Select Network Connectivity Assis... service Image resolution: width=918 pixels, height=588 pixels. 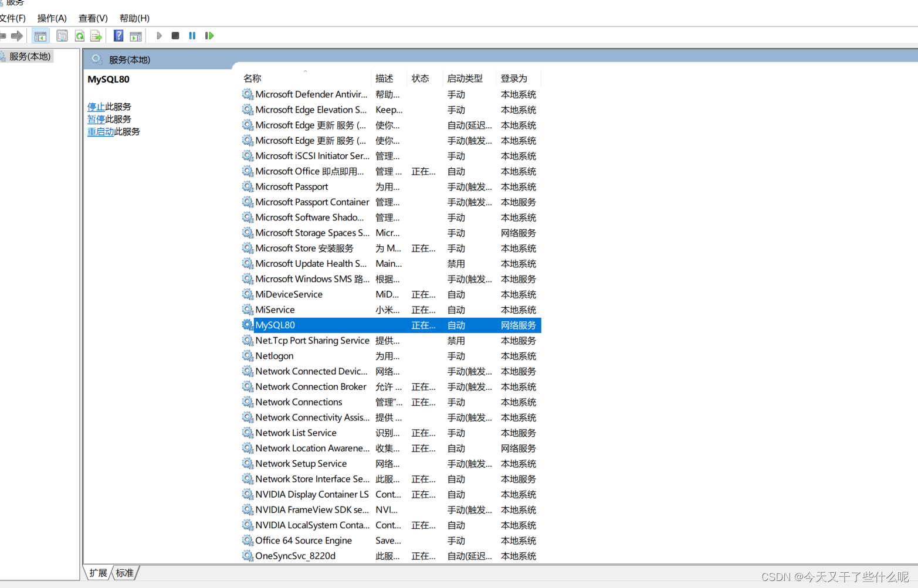point(312,417)
